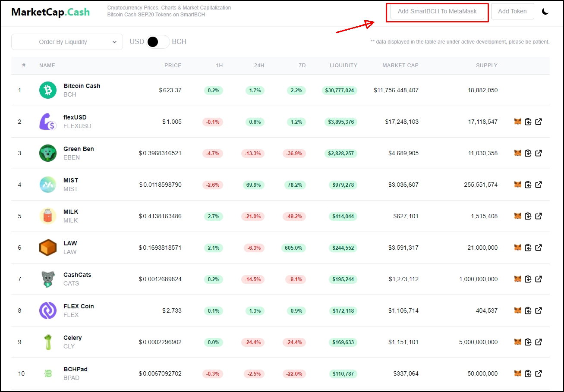
Task: Click the clipboard copy icon in Green Ben row
Action: tap(528, 153)
